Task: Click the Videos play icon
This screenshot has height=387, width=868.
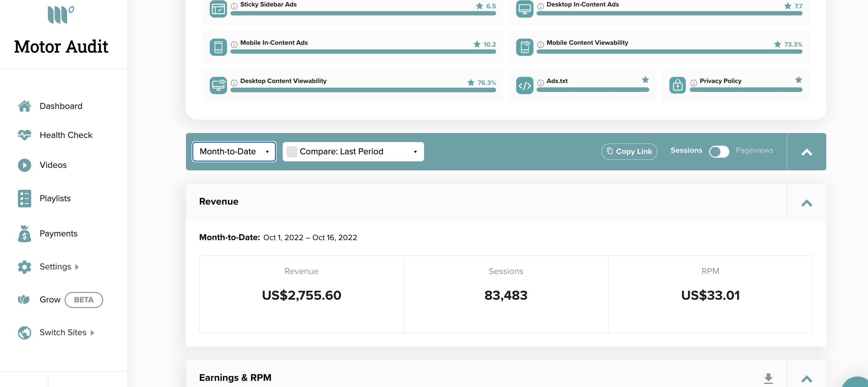Action: tap(24, 165)
